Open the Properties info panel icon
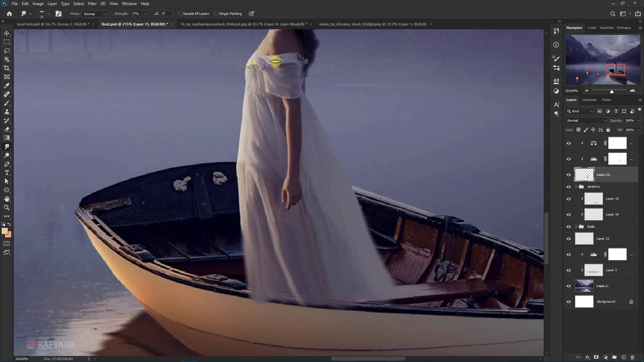644x362 pixels. pyautogui.click(x=556, y=45)
